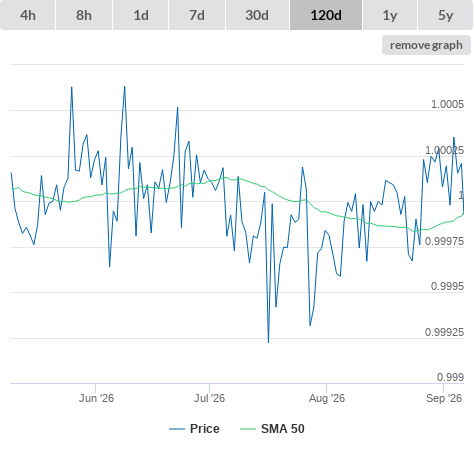Click the 1.0005 price axis label

click(x=447, y=104)
